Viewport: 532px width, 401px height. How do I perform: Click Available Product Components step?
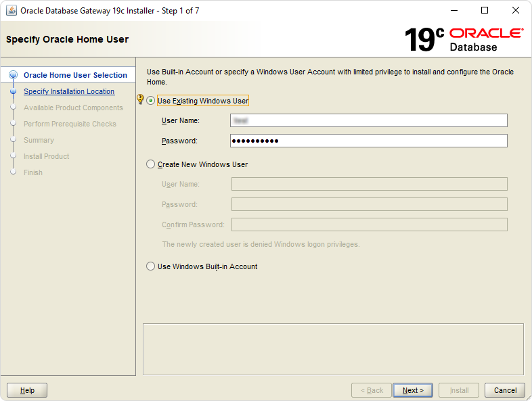pos(73,108)
